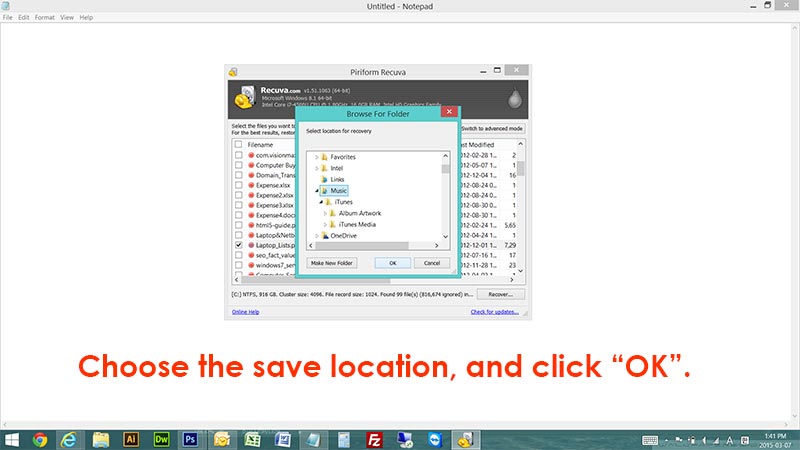This screenshot has width=800, height=450.
Task: Check the Expense2.xlsx checkbox
Action: 238,195
